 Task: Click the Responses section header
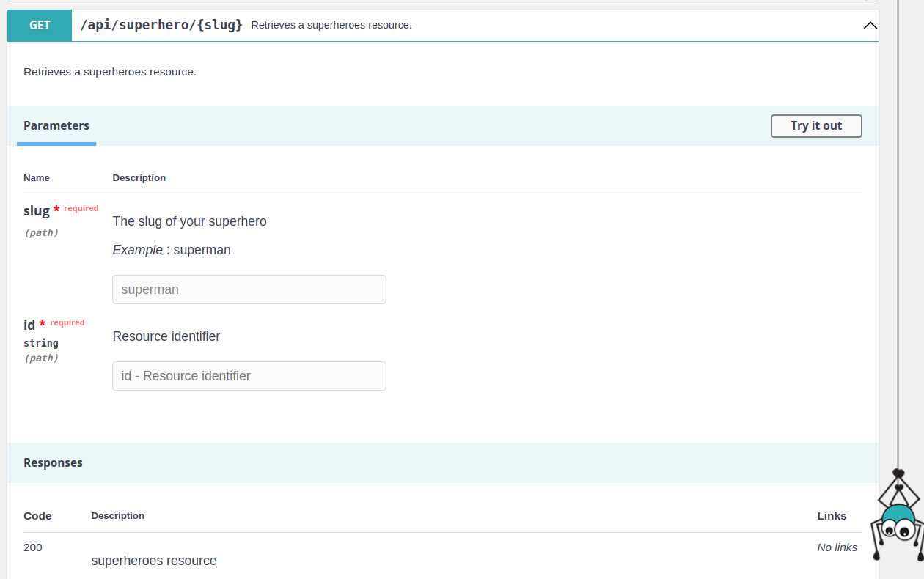pos(53,463)
